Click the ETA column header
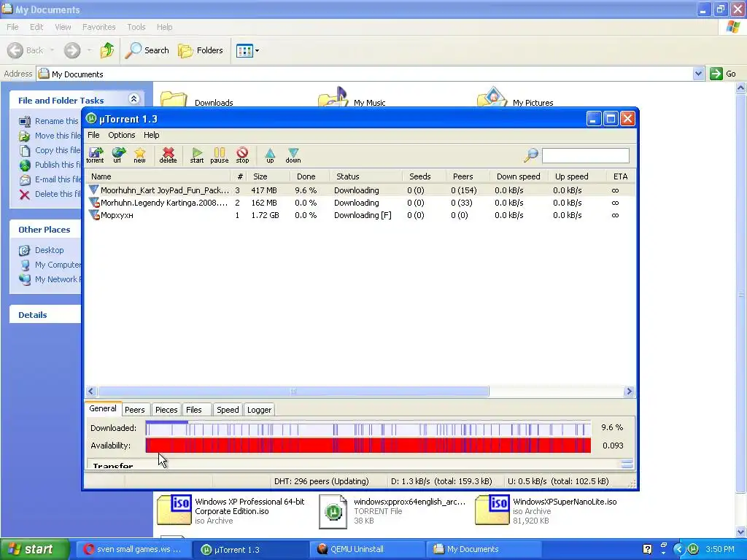The height and width of the screenshot is (560, 747). pyautogui.click(x=620, y=176)
